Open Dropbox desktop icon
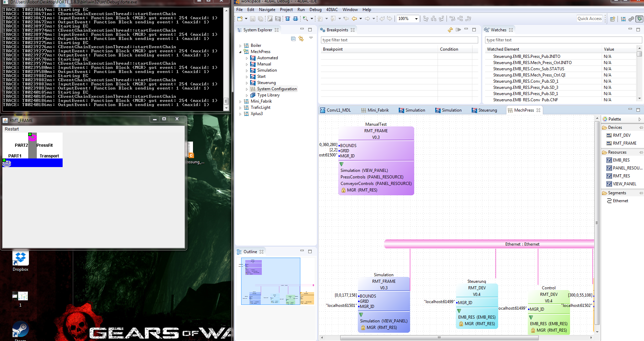Screen dimensions: 644x341 click(x=21, y=261)
